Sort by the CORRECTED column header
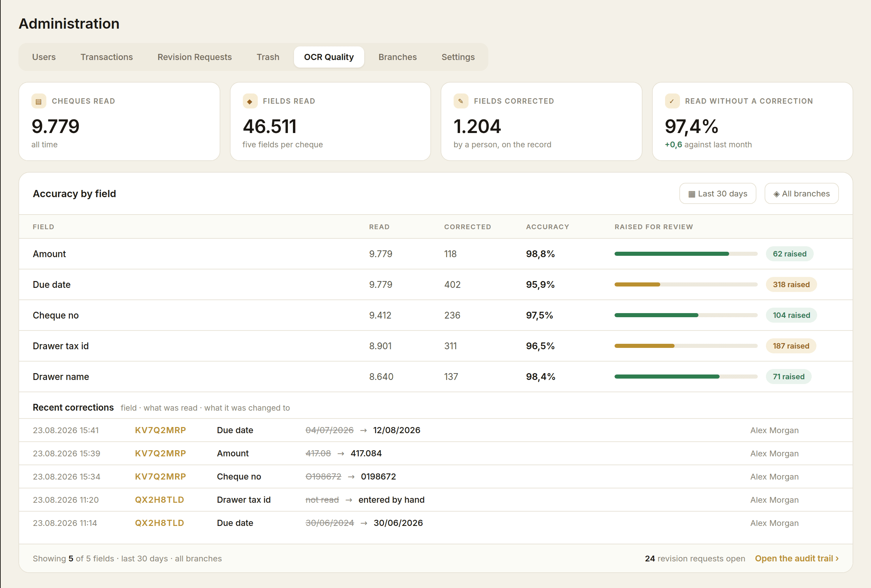Screen dimensions: 871x588 pos(467,227)
